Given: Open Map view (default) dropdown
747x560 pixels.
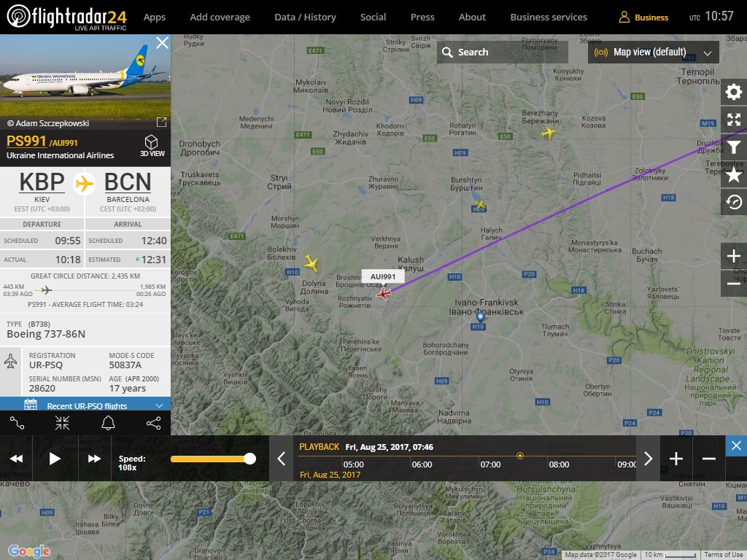Looking at the screenshot, I should (x=654, y=52).
